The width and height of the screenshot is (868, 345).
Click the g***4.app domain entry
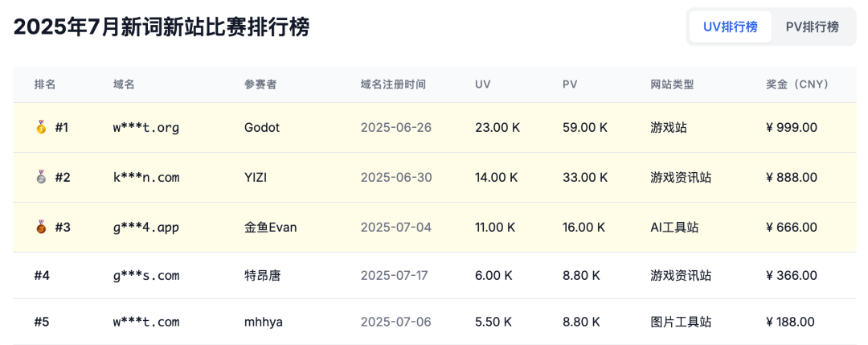point(146,227)
